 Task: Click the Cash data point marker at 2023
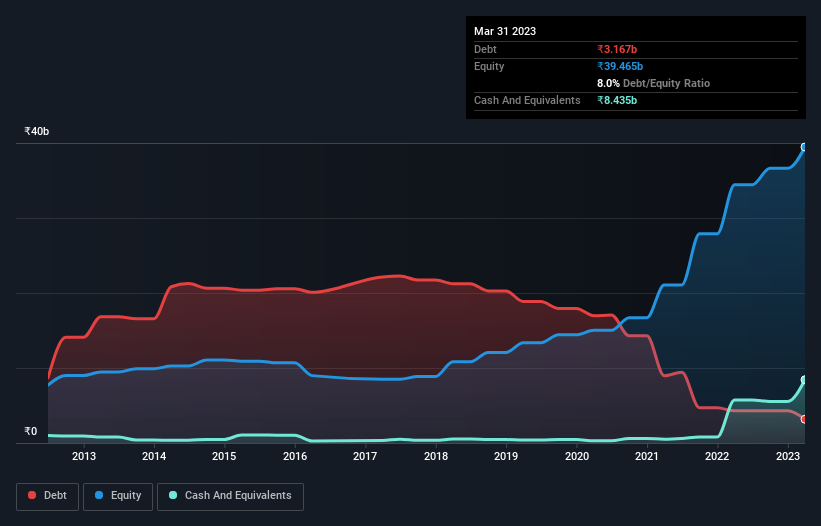pos(805,380)
